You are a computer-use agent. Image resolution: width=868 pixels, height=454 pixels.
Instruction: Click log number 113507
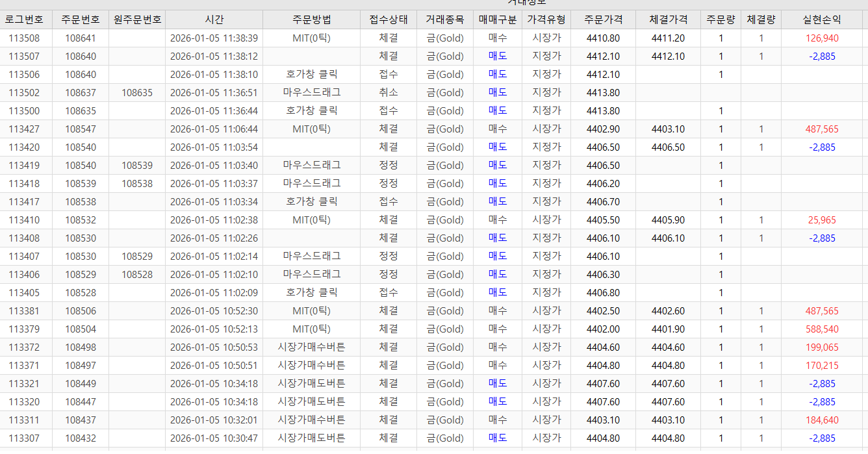click(24, 57)
